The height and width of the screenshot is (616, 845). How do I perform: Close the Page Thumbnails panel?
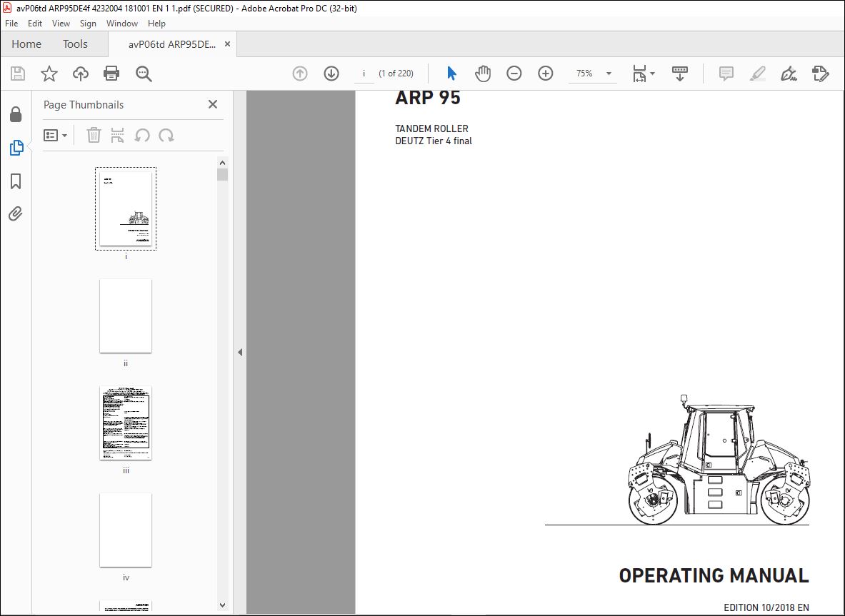click(x=213, y=104)
